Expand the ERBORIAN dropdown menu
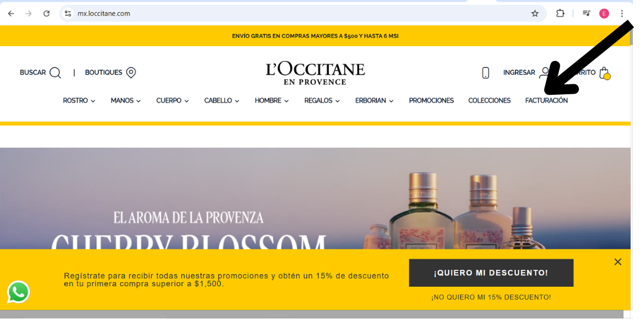Image resolution: width=644 pixels, height=319 pixels. pyautogui.click(x=374, y=101)
